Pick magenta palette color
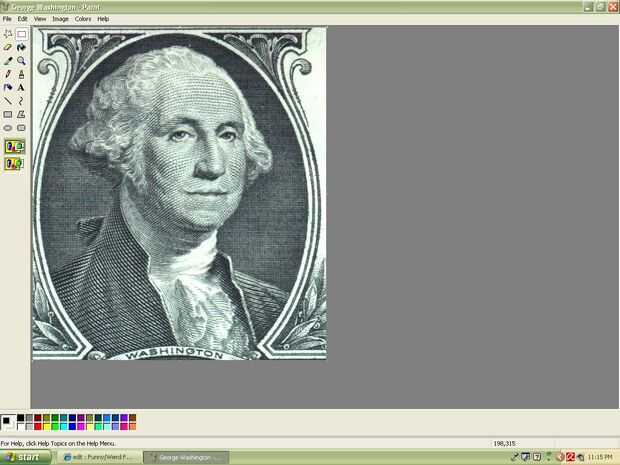 coord(81,427)
